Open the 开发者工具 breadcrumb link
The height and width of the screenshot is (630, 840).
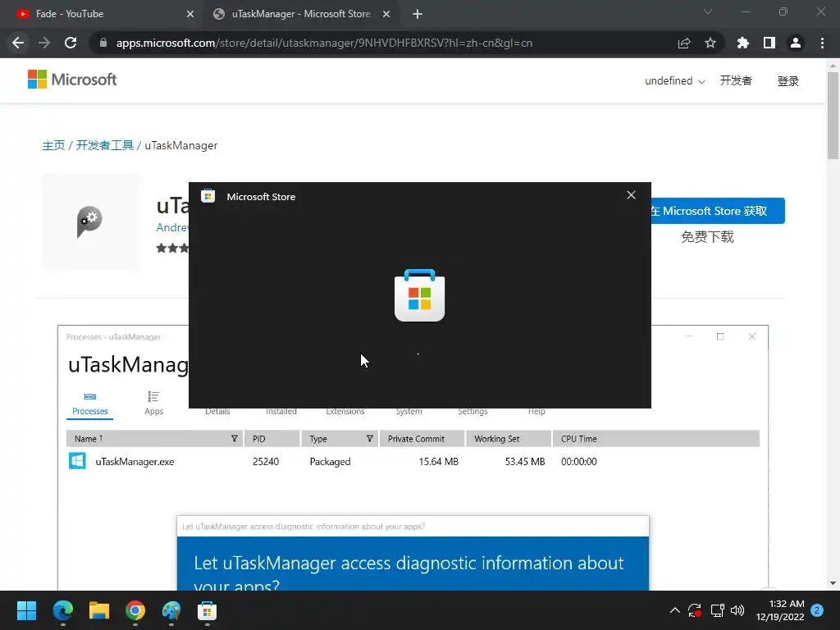tap(105, 145)
